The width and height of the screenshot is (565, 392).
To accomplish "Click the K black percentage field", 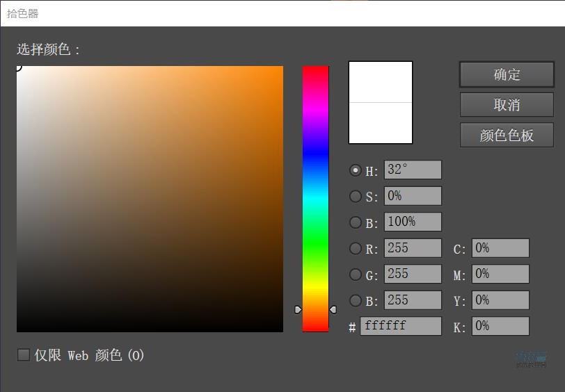I will tap(500, 326).
